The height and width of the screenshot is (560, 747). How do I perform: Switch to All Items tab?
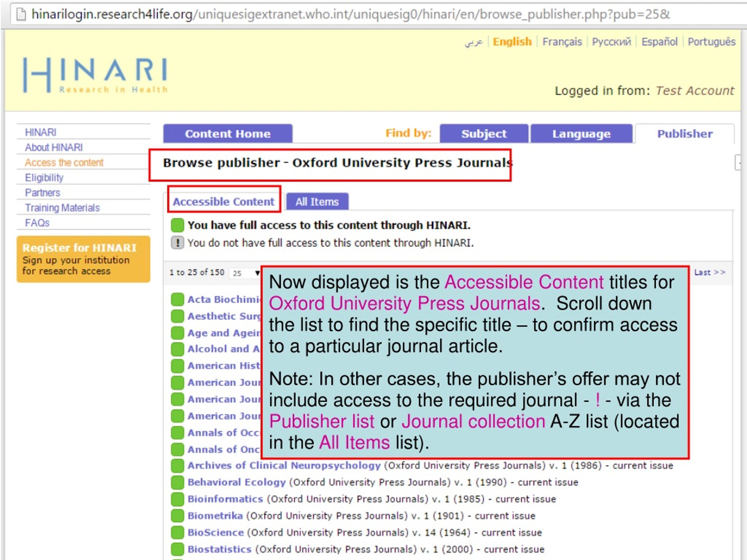pos(317,202)
